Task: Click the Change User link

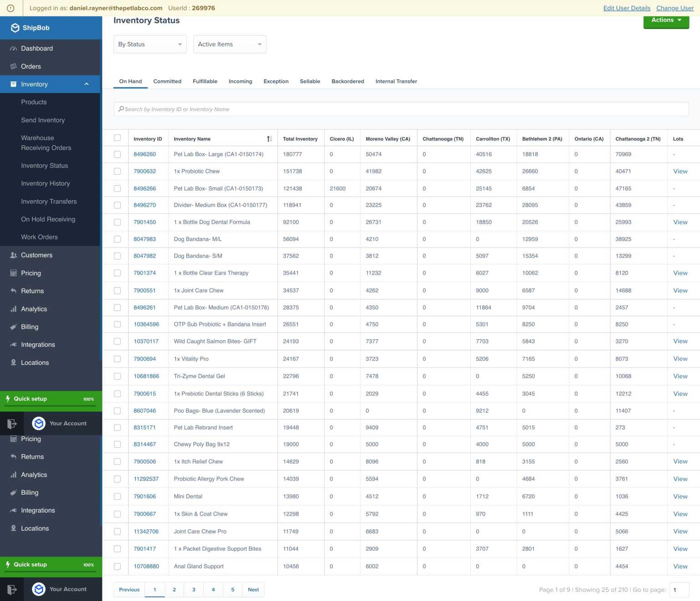Action: (x=674, y=8)
